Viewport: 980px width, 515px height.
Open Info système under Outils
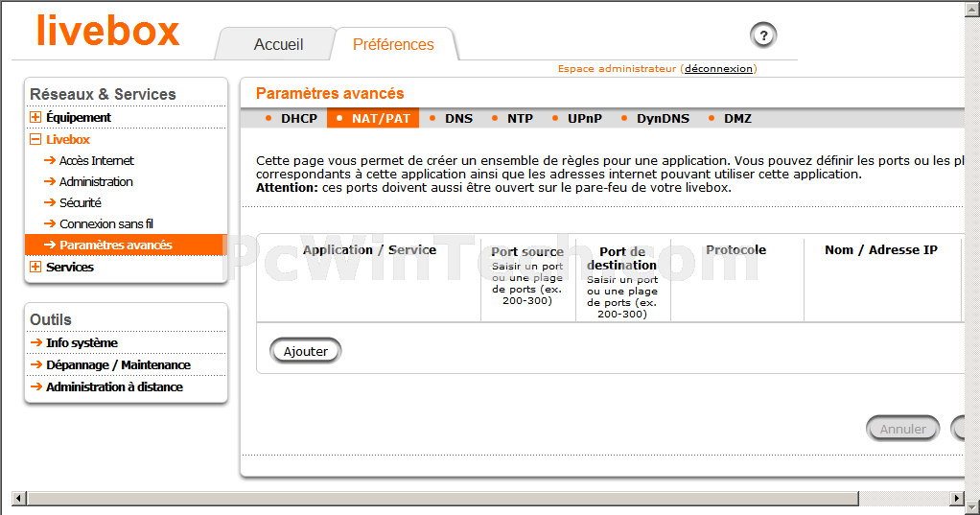coord(82,343)
